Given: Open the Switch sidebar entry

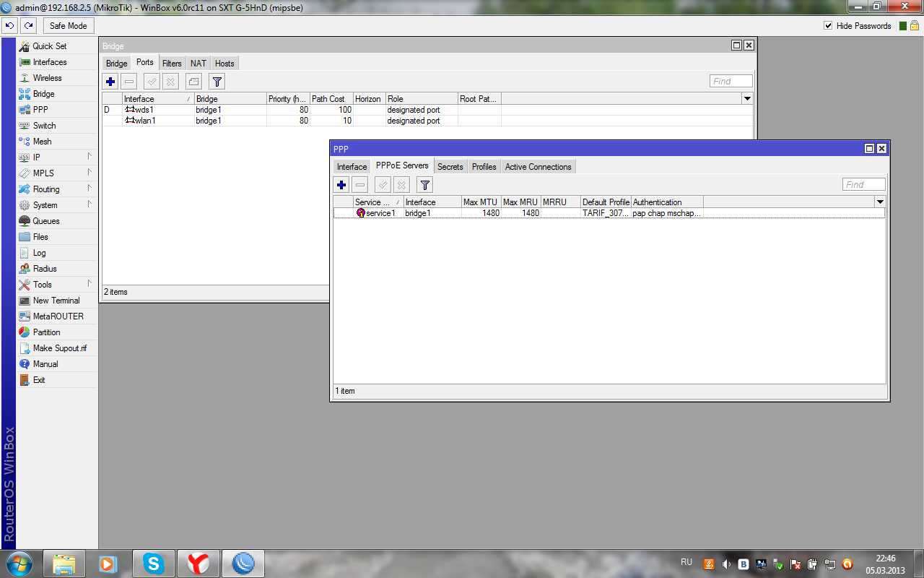Looking at the screenshot, I should [56, 126].
